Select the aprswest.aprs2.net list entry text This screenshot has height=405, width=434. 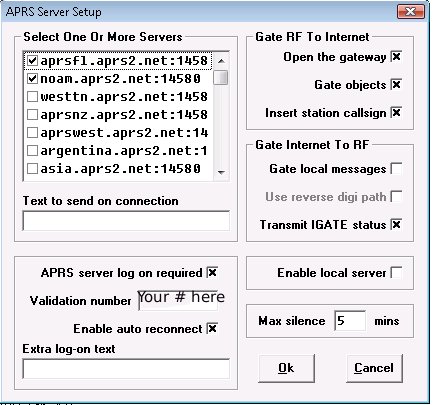click(124, 133)
